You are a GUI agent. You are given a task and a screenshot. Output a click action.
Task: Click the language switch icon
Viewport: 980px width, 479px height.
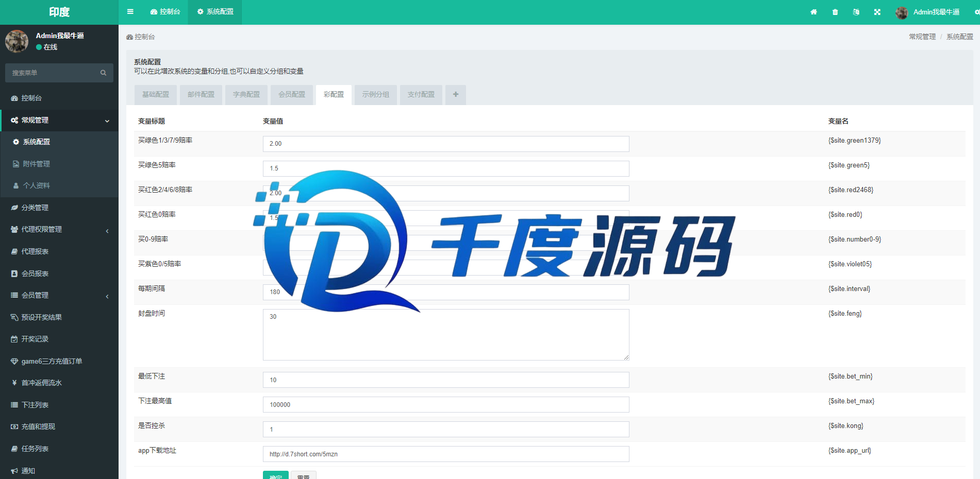(856, 12)
